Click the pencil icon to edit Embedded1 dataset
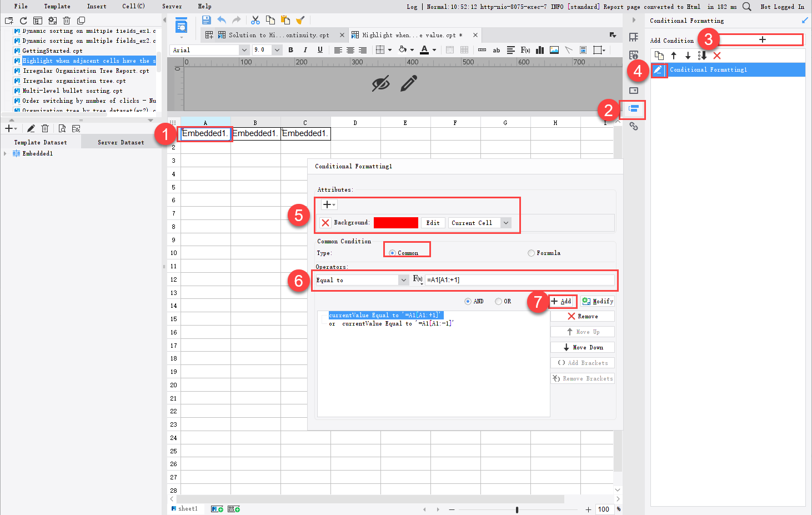Viewport: 812px width, 515px height. tap(31, 128)
